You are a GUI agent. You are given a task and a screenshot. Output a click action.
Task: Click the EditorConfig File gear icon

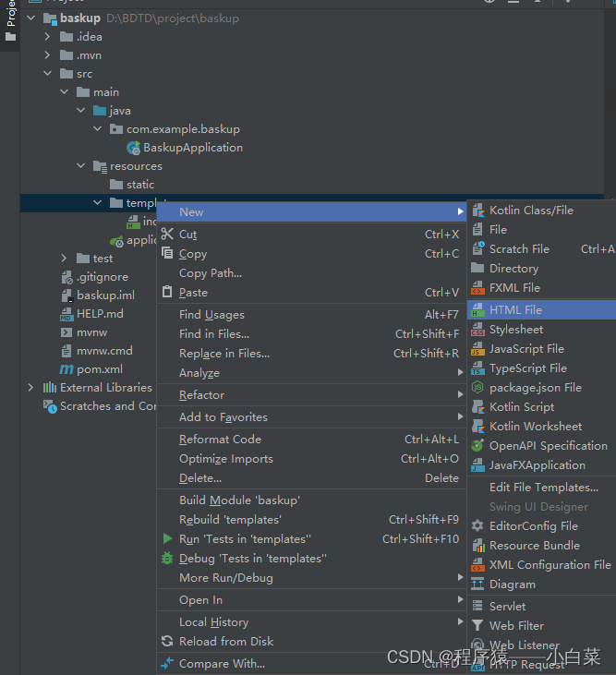click(477, 526)
